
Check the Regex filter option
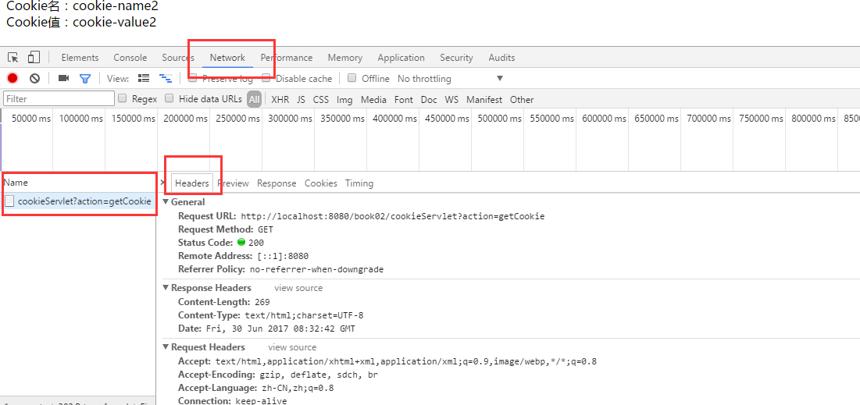coord(122,99)
